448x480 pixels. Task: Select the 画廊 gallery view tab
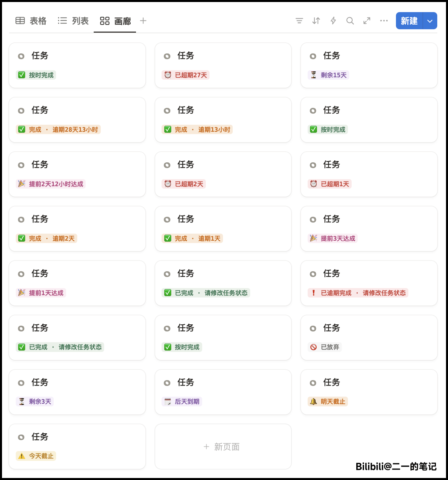[115, 21]
